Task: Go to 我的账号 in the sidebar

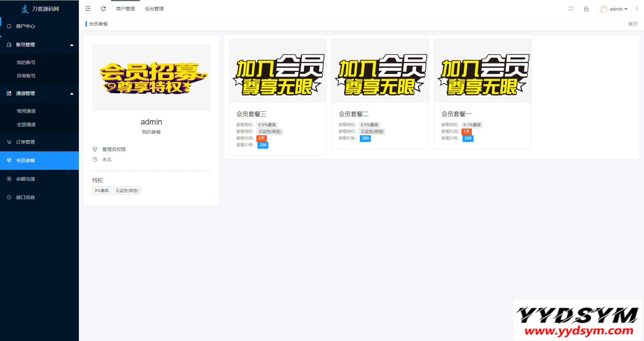Action: click(26, 62)
